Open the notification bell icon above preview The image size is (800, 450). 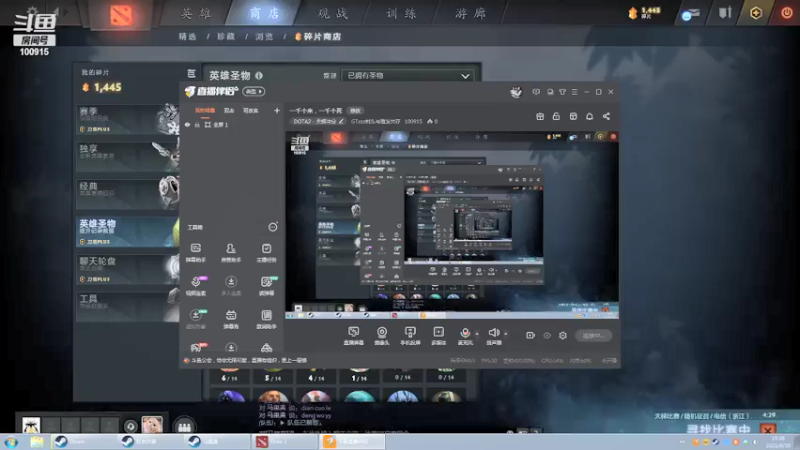tap(589, 116)
